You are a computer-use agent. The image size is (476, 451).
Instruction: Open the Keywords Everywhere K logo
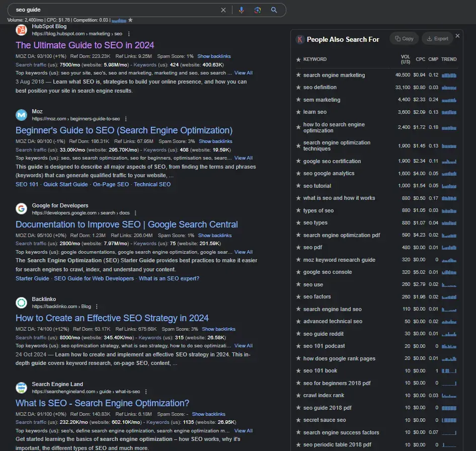click(x=300, y=39)
